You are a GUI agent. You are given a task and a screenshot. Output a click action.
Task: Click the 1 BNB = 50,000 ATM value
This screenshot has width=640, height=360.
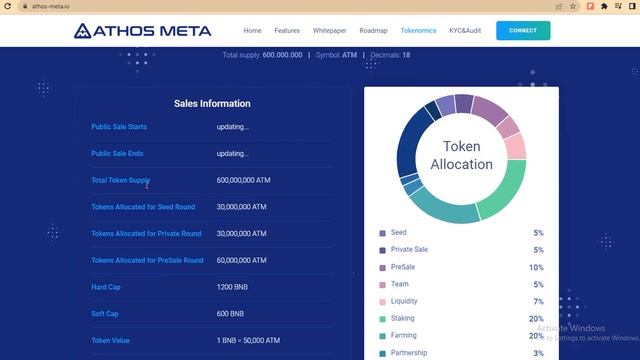click(248, 340)
